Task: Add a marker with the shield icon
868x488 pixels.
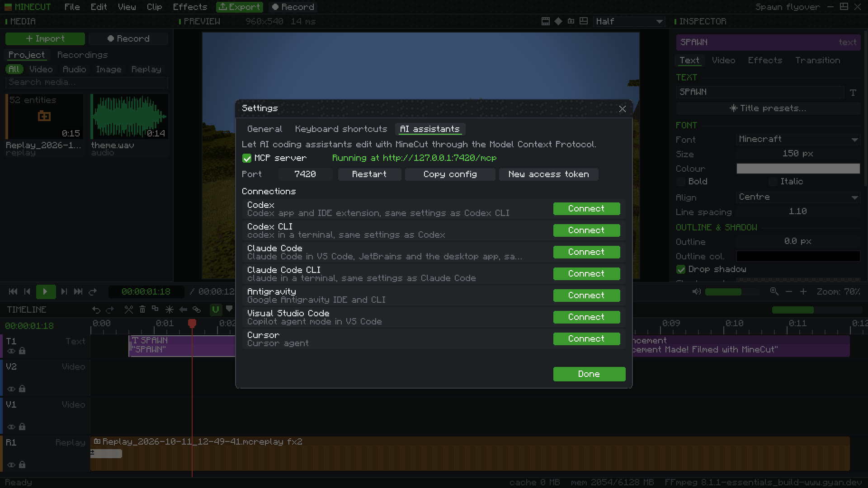Action: (x=229, y=309)
